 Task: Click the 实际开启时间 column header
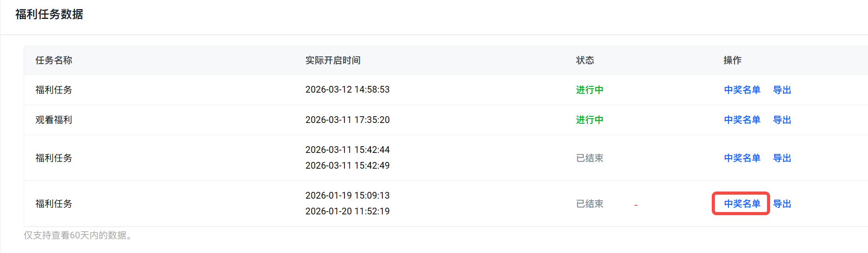333,60
